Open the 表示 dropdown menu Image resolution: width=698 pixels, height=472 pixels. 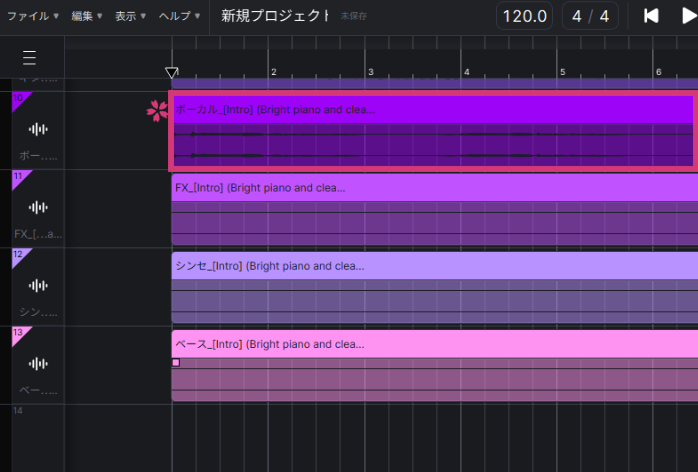click(130, 16)
